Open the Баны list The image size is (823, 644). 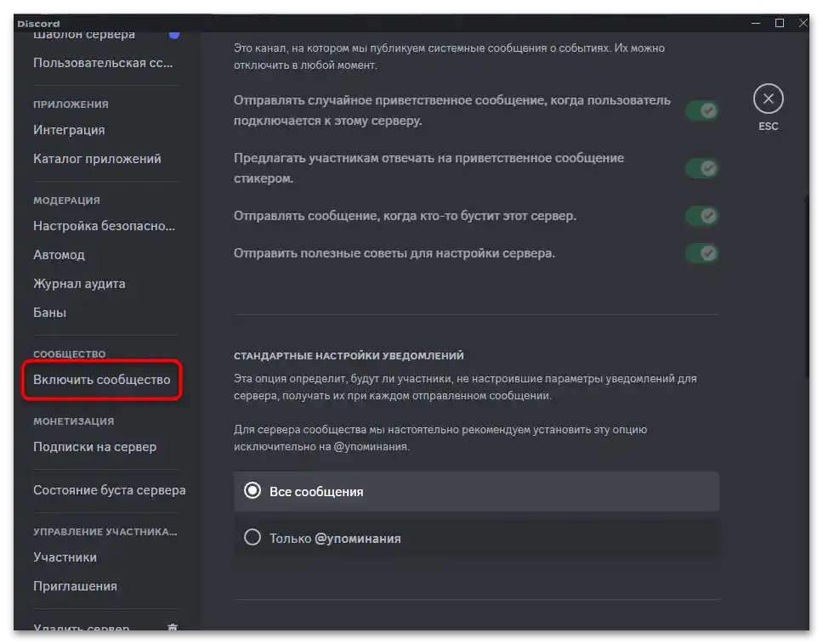[49, 313]
